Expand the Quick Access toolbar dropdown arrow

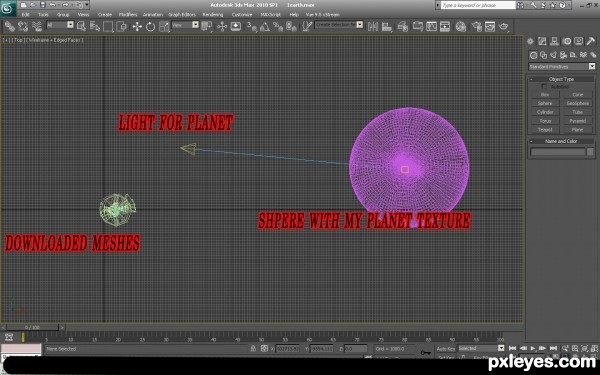tap(87, 5)
